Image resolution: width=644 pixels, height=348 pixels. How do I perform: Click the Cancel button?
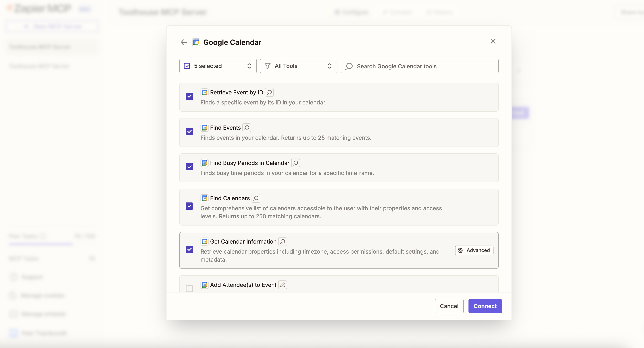(x=449, y=306)
